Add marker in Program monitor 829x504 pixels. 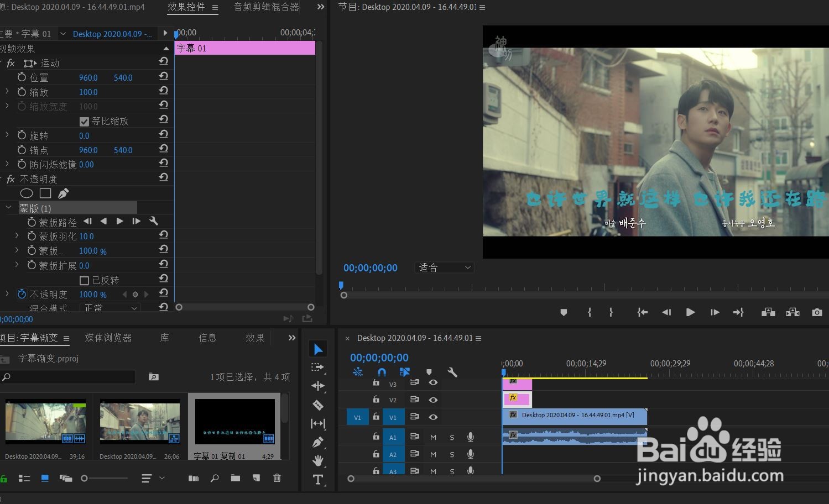(x=564, y=312)
